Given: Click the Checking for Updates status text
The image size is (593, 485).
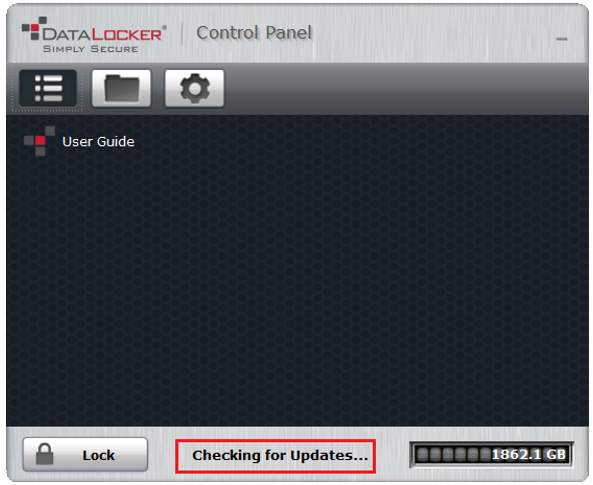Looking at the screenshot, I should (280, 455).
